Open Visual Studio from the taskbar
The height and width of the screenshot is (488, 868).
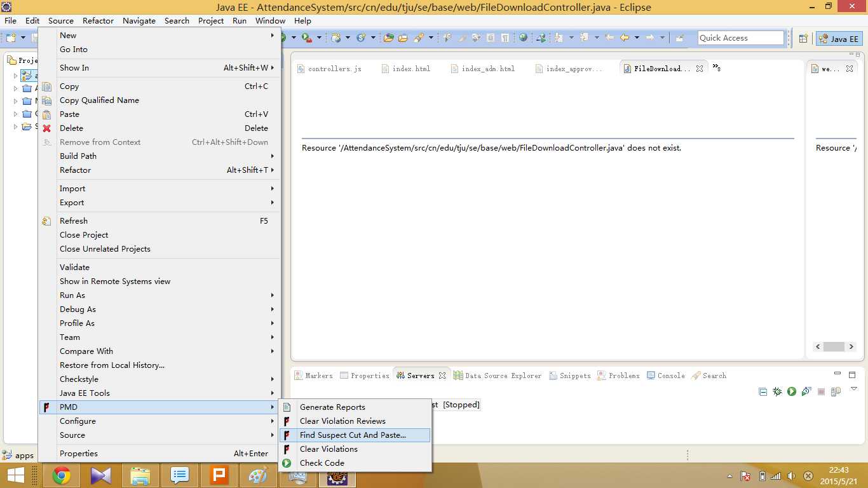[x=101, y=475]
